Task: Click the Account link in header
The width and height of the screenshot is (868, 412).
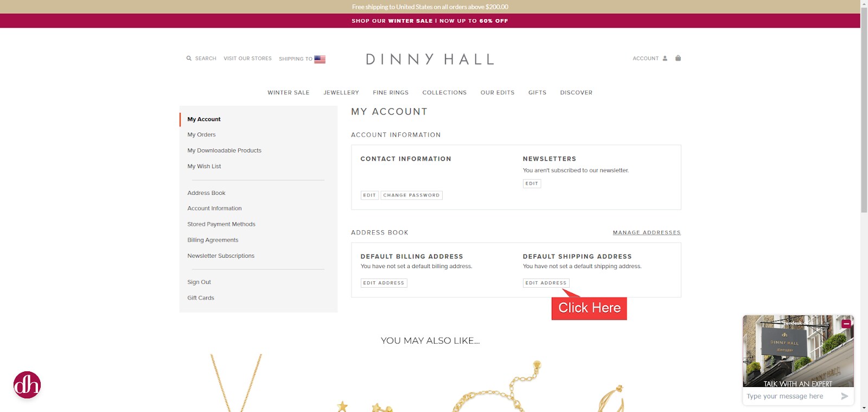Action: click(646, 59)
